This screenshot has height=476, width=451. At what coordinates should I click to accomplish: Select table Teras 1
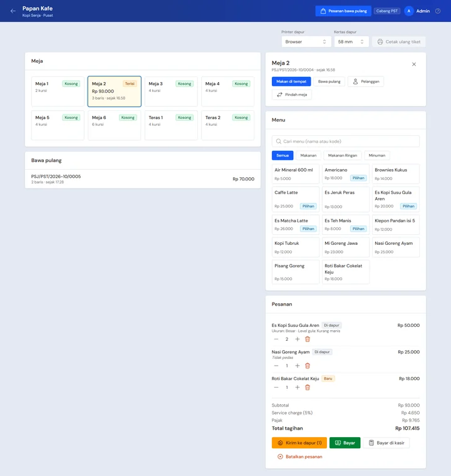click(171, 125)
